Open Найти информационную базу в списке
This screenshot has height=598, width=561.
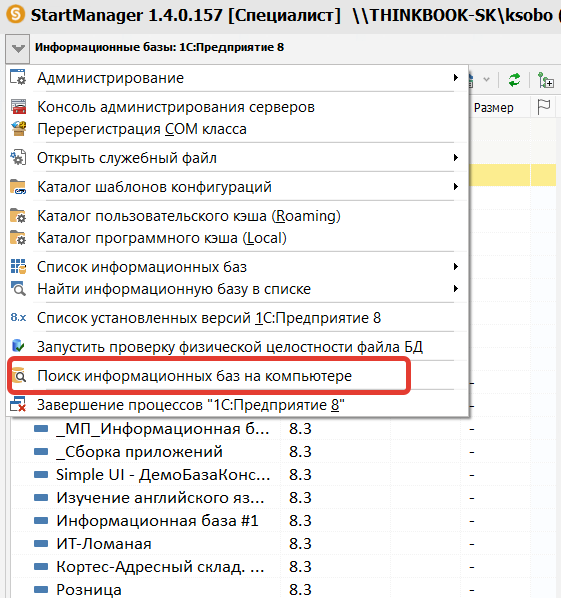pos(236,289)
